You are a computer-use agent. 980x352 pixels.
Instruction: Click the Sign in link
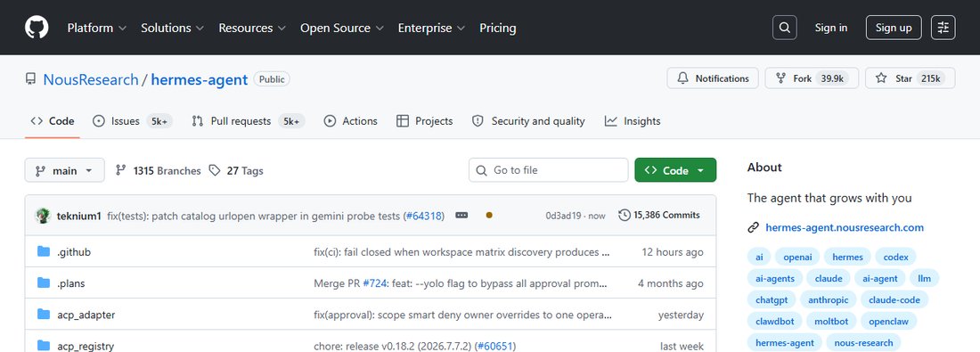pyautogui.click(x=830, y=28)
